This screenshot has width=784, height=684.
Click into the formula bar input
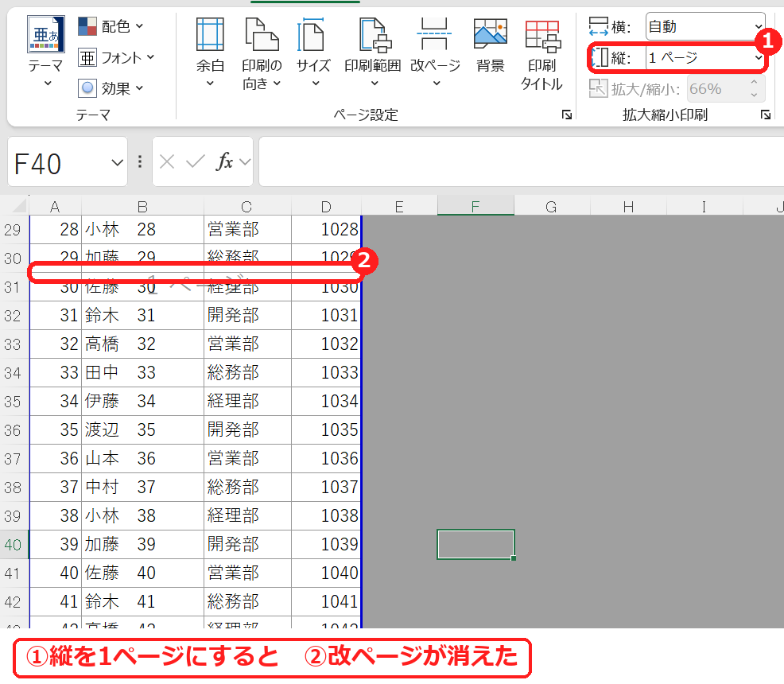[521, 161]
